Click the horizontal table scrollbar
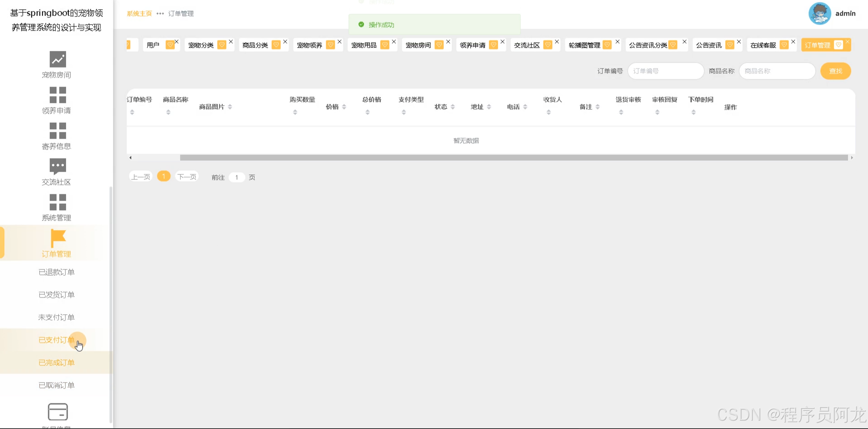The image size is (868, 429). click(514, 158)
